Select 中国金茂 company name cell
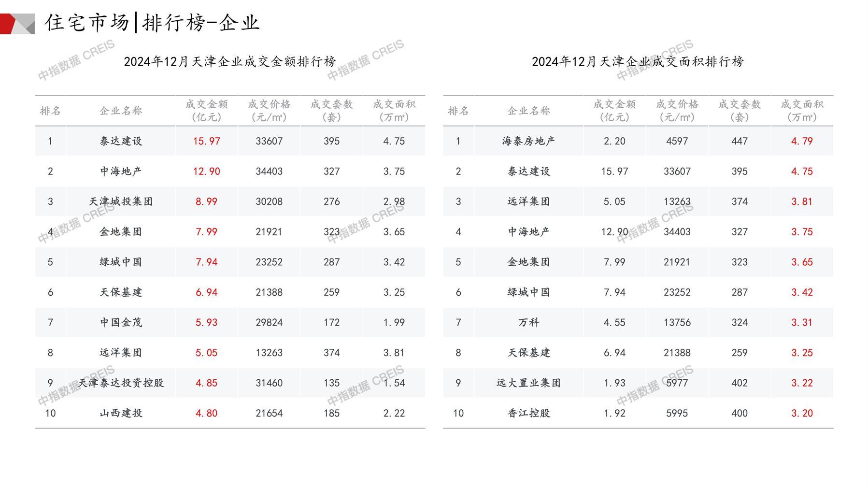This screenshot has width=868, height=488. [x=121, y=322]
